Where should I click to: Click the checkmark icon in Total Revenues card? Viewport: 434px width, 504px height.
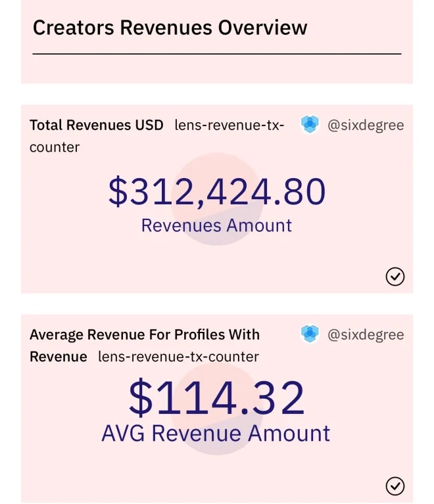(395, 277)
